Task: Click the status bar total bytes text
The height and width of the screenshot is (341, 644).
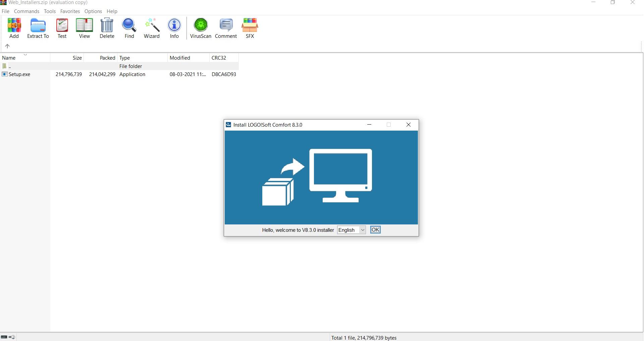Action: (364, 338)
